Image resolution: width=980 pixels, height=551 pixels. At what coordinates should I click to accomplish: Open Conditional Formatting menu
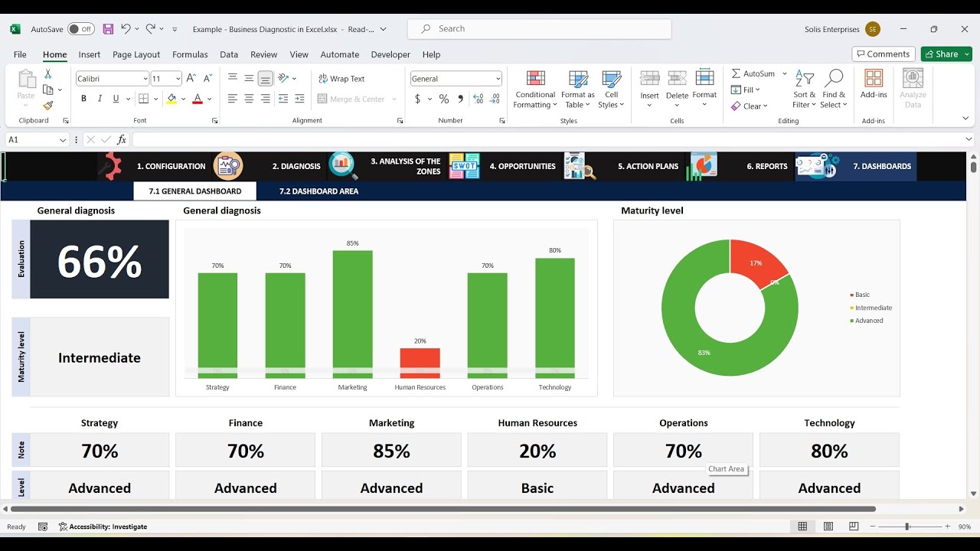(535, 90)
